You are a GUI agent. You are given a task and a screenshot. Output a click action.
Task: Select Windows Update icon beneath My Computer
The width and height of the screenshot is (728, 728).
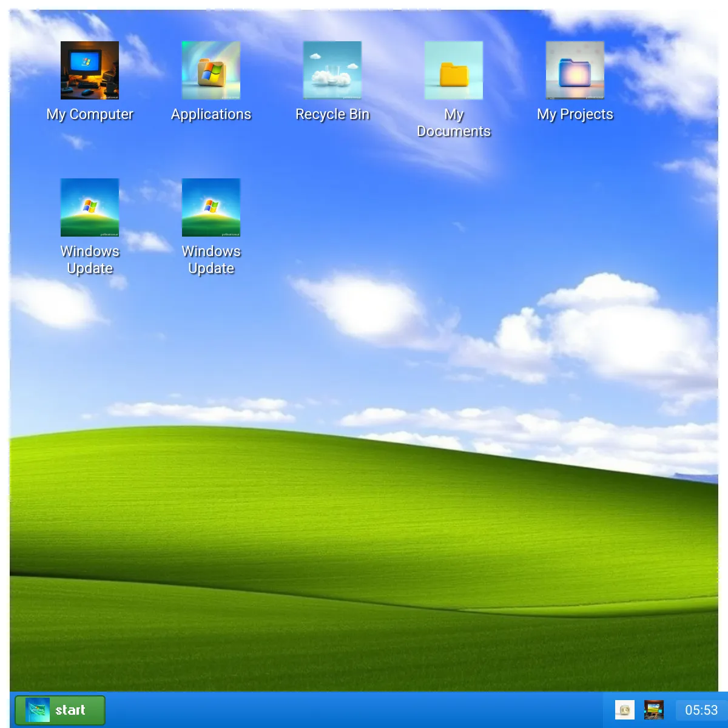pyautogui.click(x=90, y=207)
